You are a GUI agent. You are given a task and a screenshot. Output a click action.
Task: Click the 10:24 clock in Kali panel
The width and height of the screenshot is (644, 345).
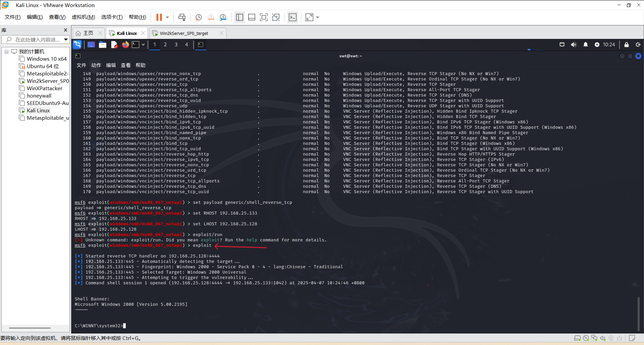tap(609, 45)
